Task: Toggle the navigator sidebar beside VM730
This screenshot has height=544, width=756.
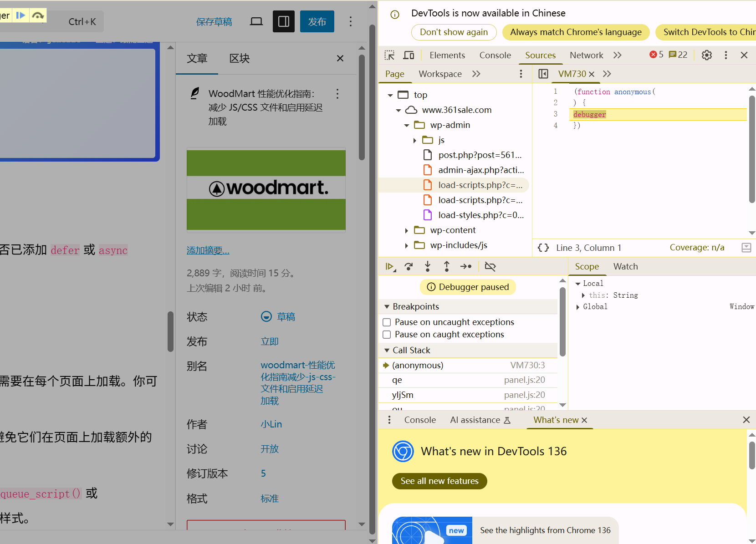Action: pyautogui.click(x=543, y=73)
